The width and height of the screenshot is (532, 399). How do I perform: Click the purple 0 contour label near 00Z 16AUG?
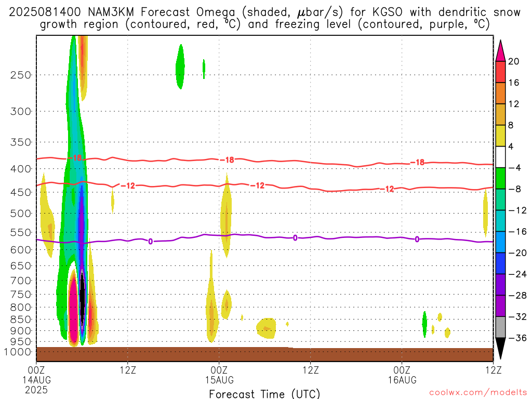pyautogui.click(x=417, y=240)
